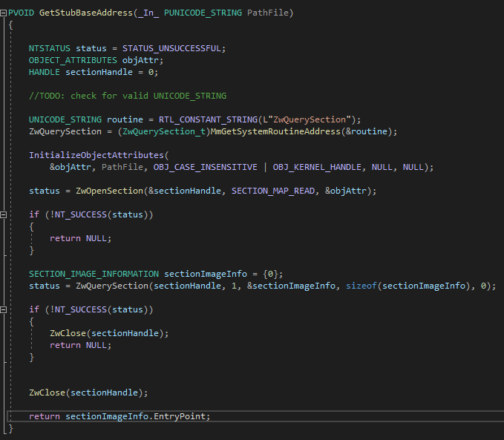Viewport: 504px width, 440px height.
Task: Click SECTION_MAP_READ constant
Action: pyautogui.click(x=273, y=191)
